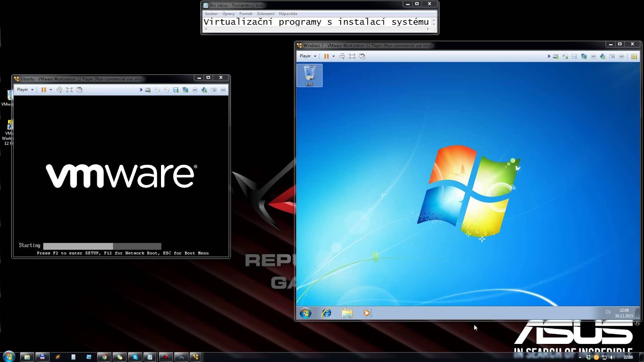Click the Starting boot progress bar in the Ubuntu VM
Viewport: 644px width, 362px height.
pyautogui.click(x=102, y=246)
